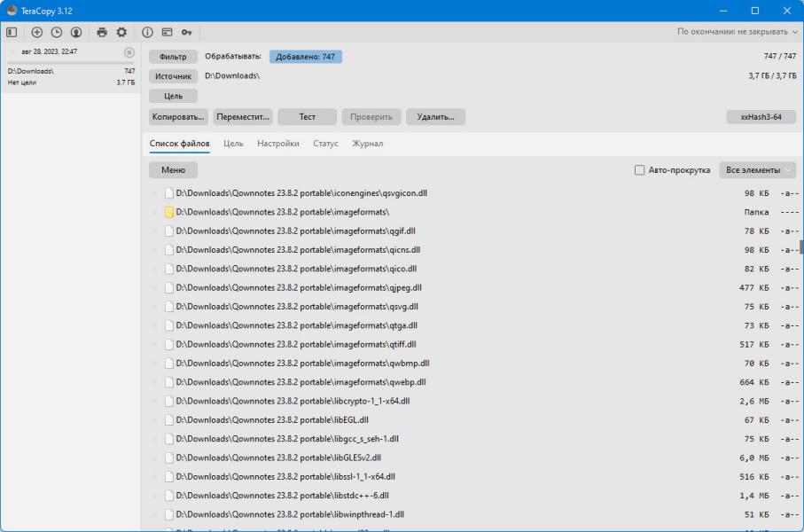
Task: Click the file icon beside libEGL.dll
Action: 168,420
